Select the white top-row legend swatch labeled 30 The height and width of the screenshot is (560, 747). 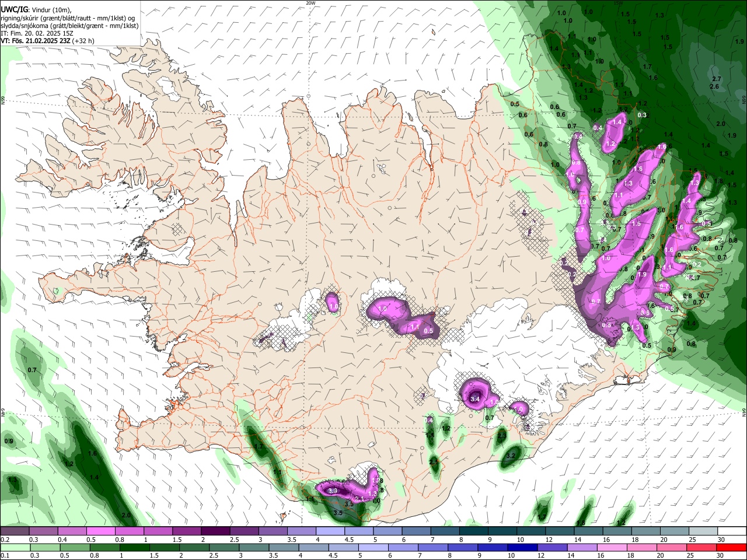[732, 531]
